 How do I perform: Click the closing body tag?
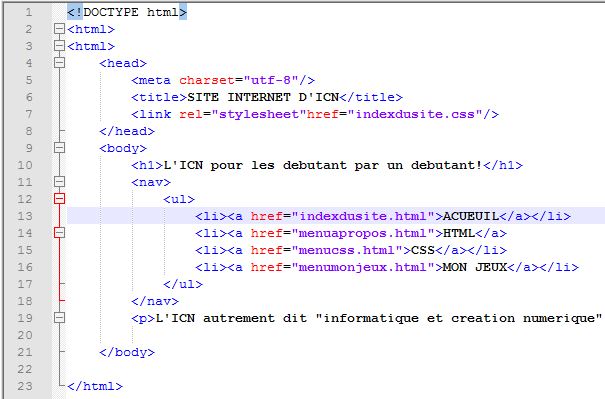(127, 352)
